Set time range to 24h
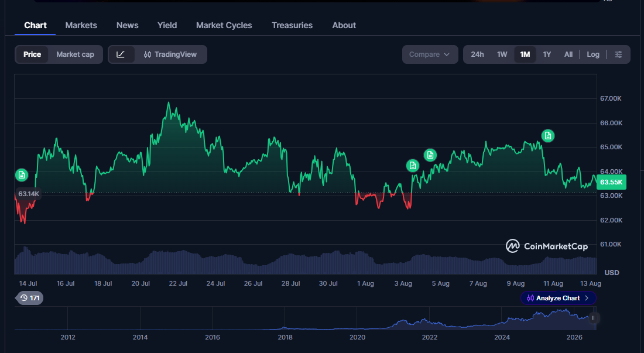 (477, 54)
